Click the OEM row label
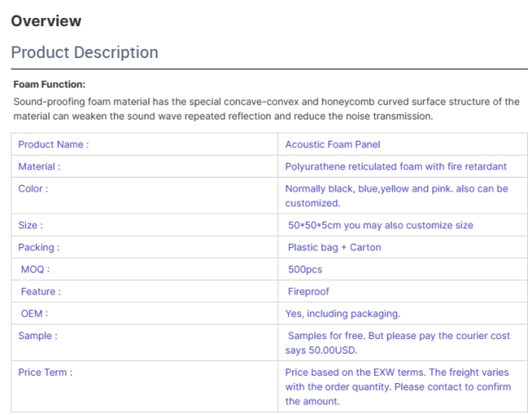Screen dimensions: 532x415 (x=34, y=314)
